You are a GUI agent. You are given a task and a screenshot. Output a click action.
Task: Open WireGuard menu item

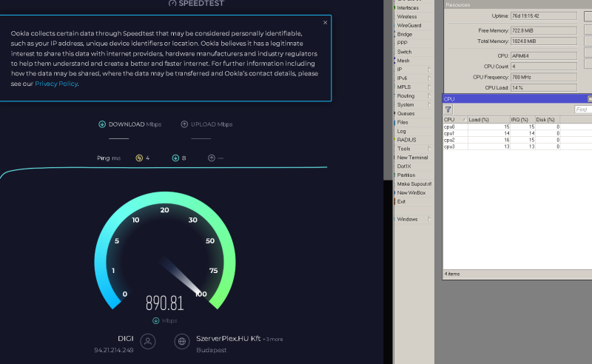409,25
